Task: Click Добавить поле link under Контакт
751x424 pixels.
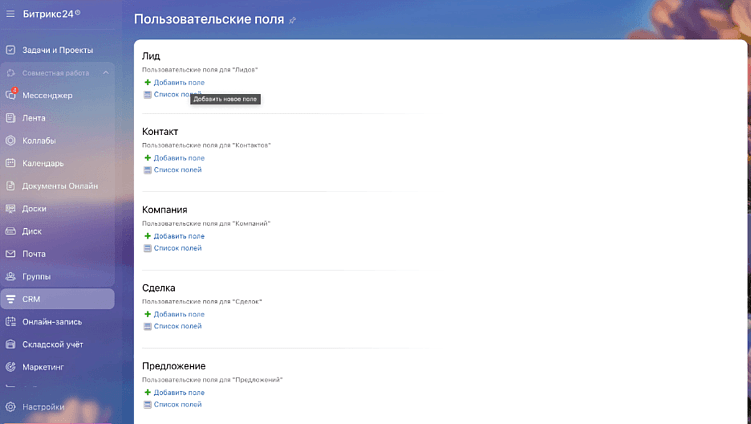Action: [179, 158]
